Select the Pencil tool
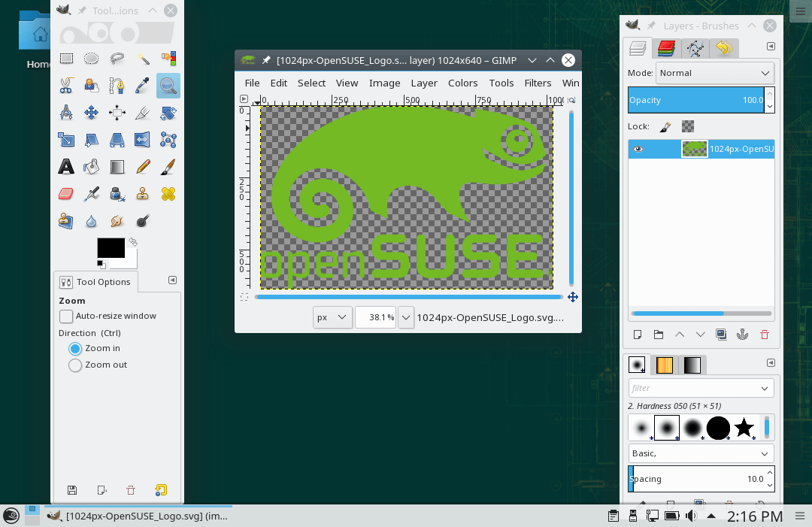The height and width of the screenshot is (527, 812). click(143, 167)
